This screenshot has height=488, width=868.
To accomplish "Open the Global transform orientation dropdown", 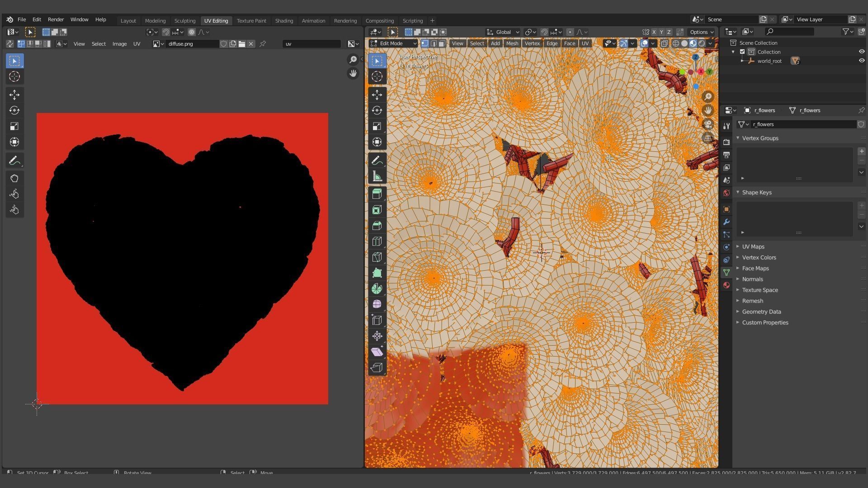I will pos(503,32).
